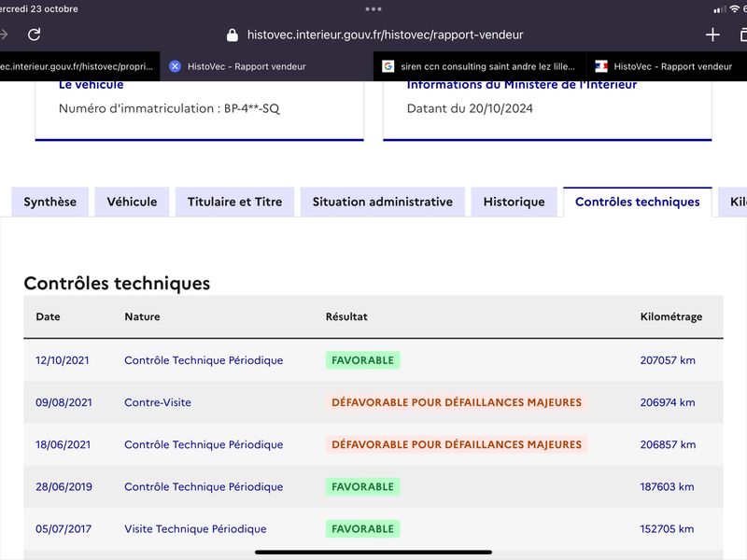747x560 pixels.
Task: Tap the Google favicon on siren tab
Action: click(x=388, y=66)
